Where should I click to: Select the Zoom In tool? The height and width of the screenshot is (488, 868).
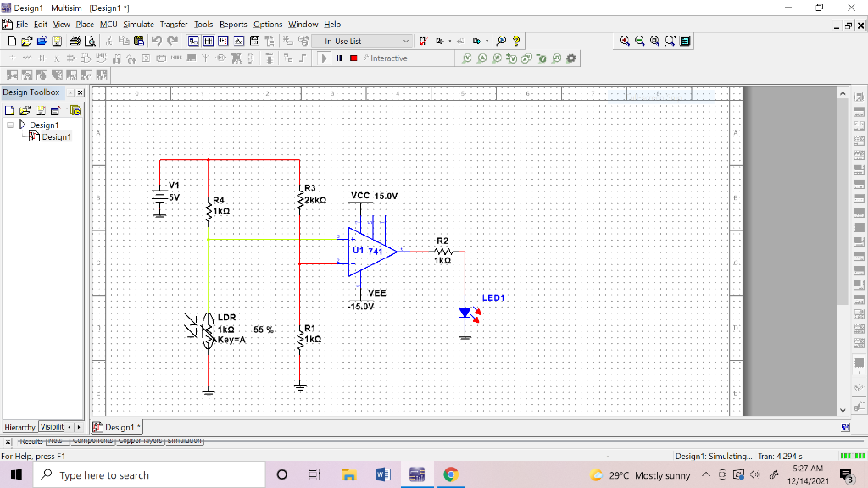625,41
